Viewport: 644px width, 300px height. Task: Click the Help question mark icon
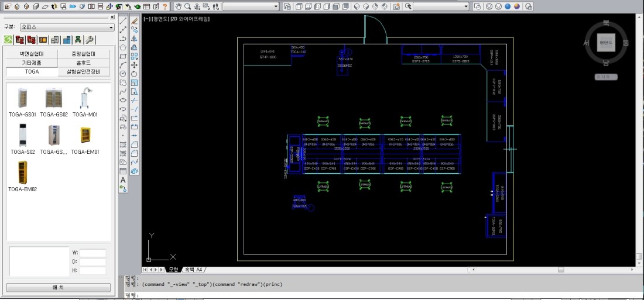[165, 6]
